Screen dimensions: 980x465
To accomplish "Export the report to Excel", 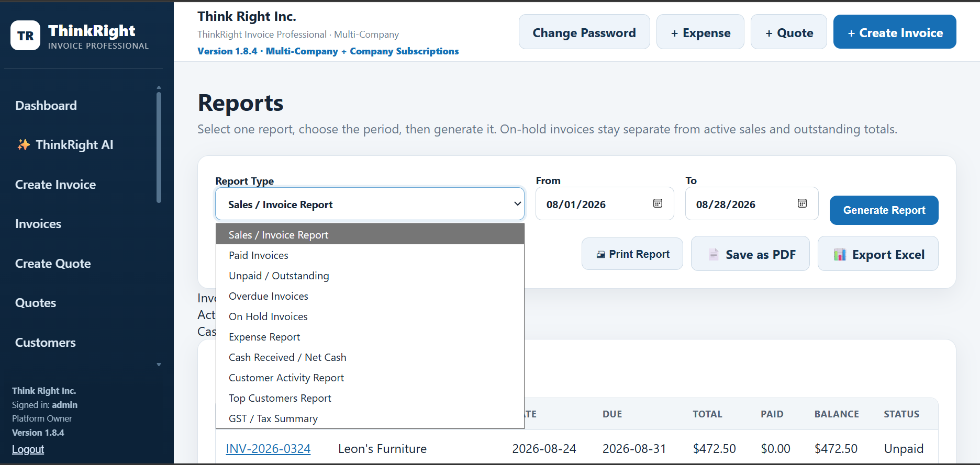I will (878, 254).
